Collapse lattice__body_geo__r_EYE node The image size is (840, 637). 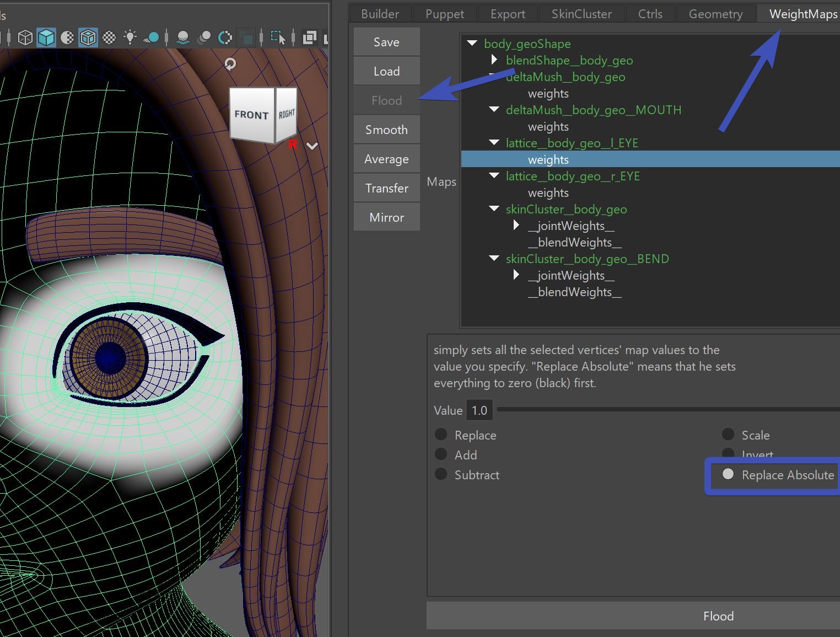[494, 175]
